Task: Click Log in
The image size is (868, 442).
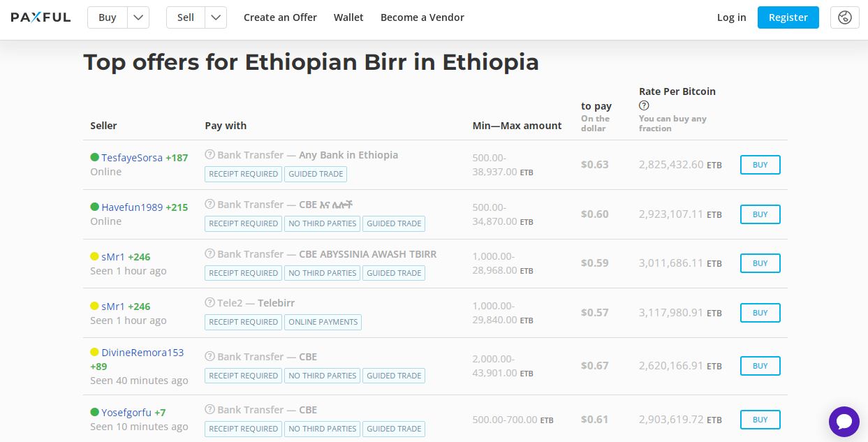Action: [x=731, y=17]
